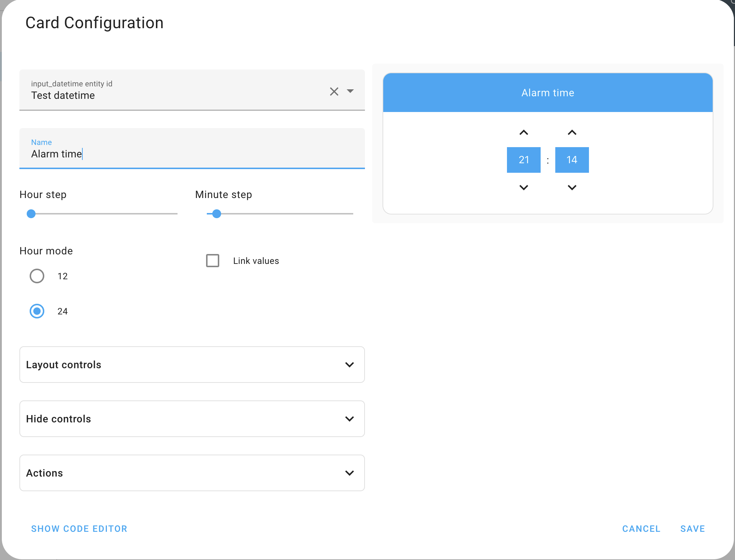Increase hour with up arrow
The height and width of the screenshot is (560, 735).
[523, 132]
